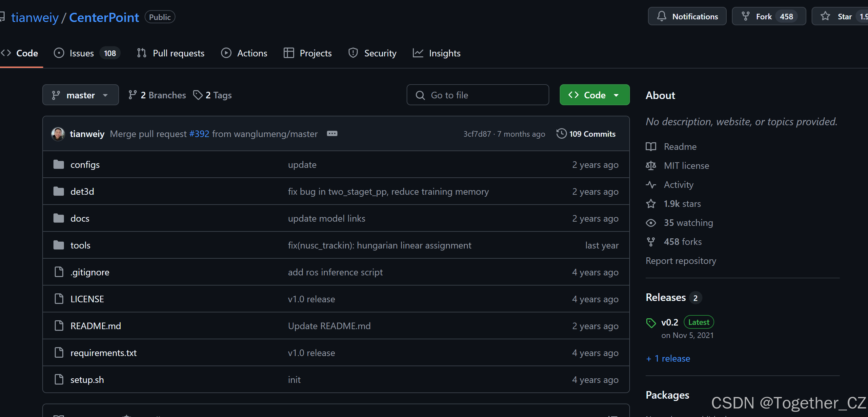Open the Actions tab
The height and width of the screenshot is (417, 868).
pyautogui.click(x=244, y=53)
